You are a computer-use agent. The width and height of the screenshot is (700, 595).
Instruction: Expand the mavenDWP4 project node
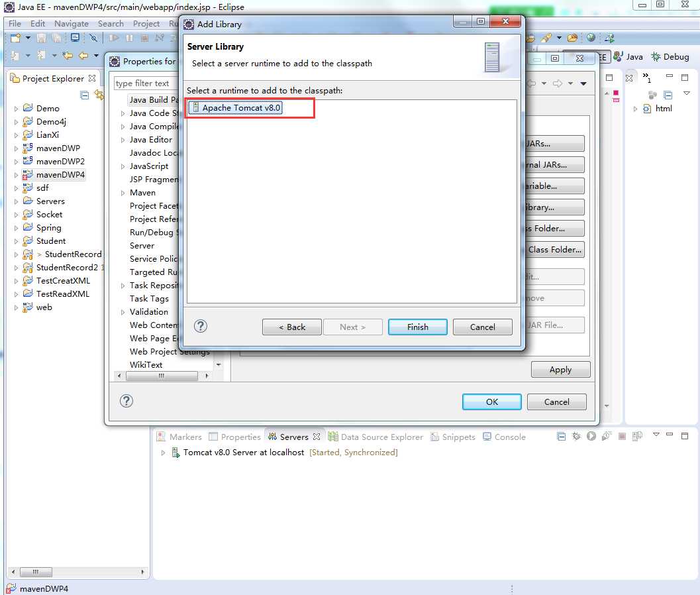click(16, 175)
